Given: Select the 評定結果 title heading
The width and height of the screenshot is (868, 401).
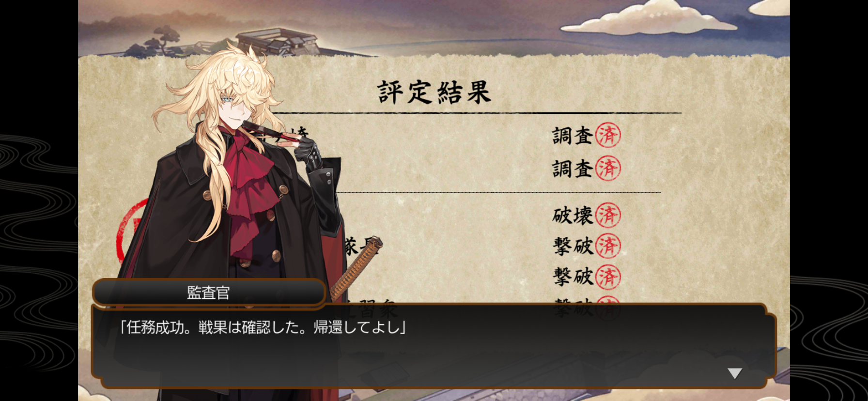Looking at the screenshot, I should click(434, 92).
